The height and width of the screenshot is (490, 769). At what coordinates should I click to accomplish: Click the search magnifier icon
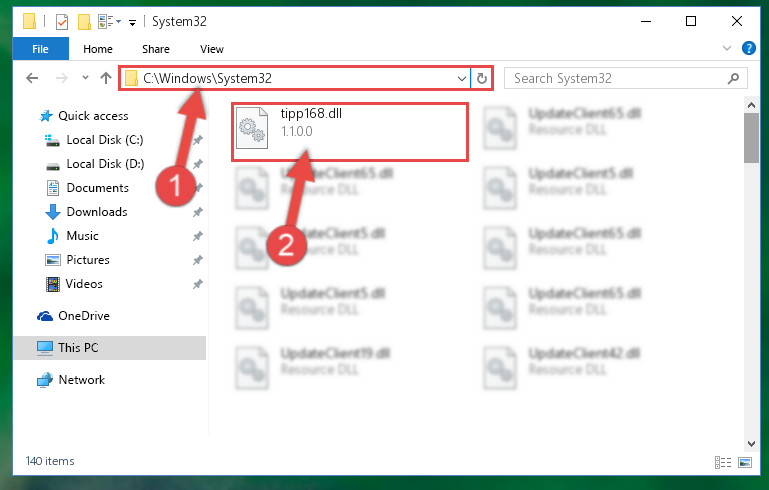coord(733,78)
